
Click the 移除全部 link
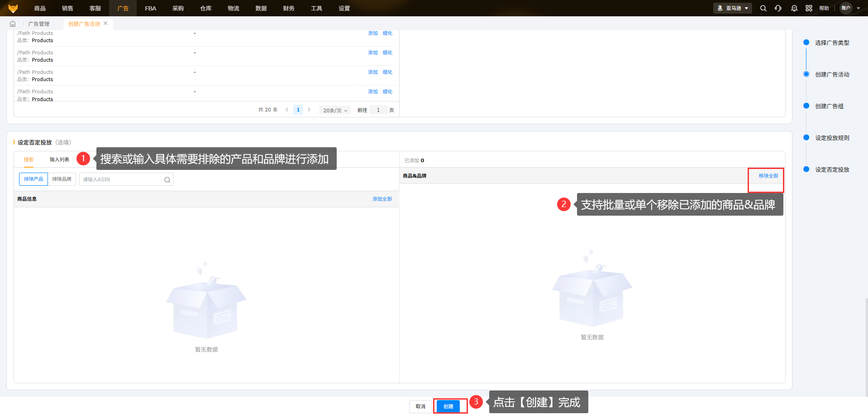click(x=768, y=176)
